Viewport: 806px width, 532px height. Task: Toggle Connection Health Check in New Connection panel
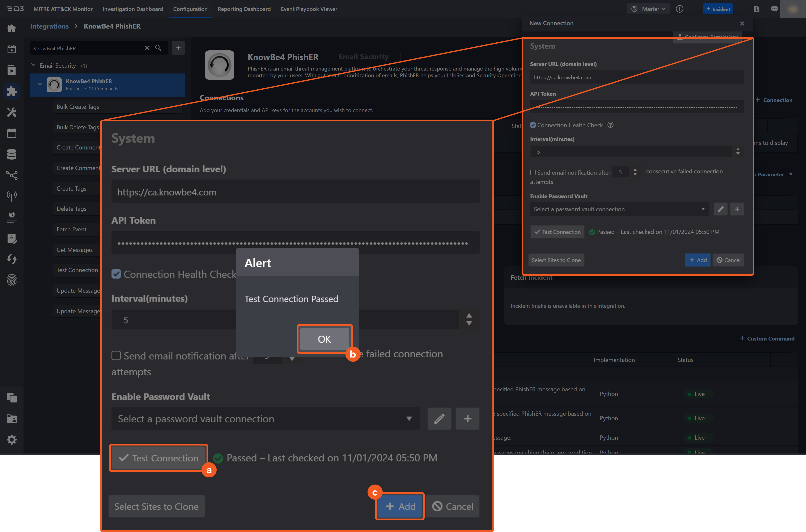click(533, 125)
